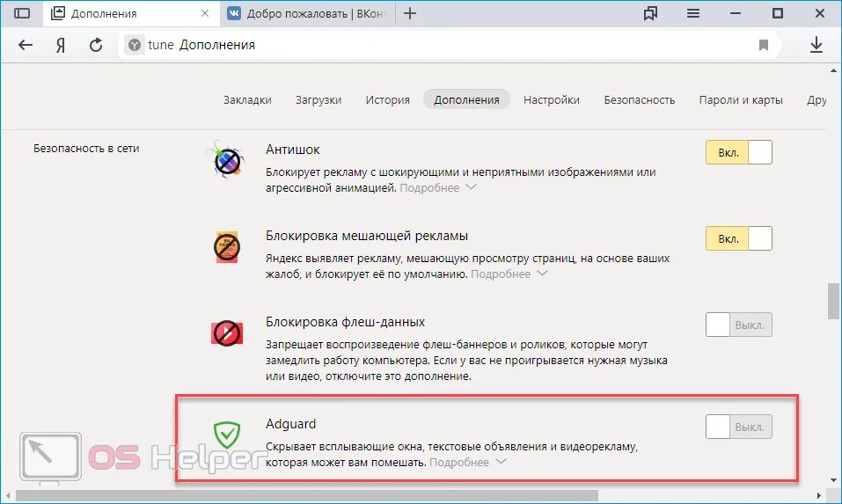Image resolution: width=842 pixels, height=504 pixels.
Task: Click the Adguard extension title
Action: (290, 424)
